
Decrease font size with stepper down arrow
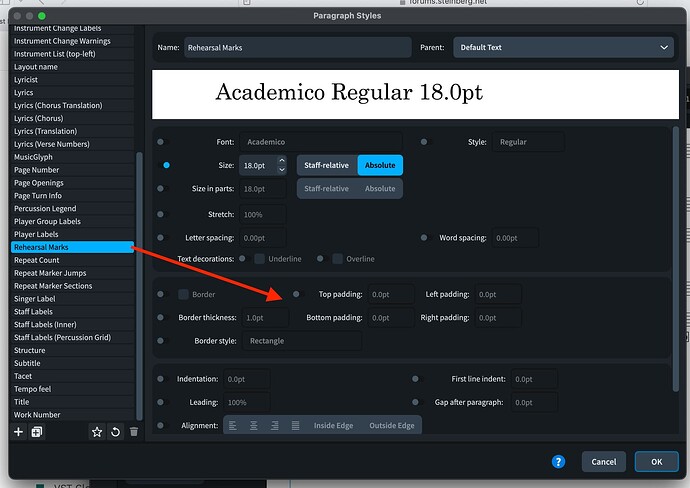[x=282, y=170]
